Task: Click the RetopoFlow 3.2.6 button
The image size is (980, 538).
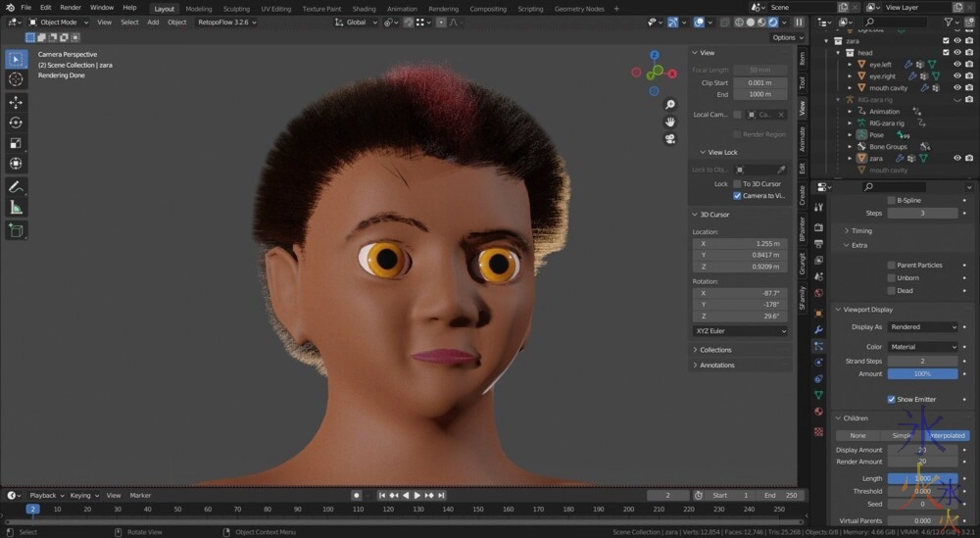Action: 225,22
